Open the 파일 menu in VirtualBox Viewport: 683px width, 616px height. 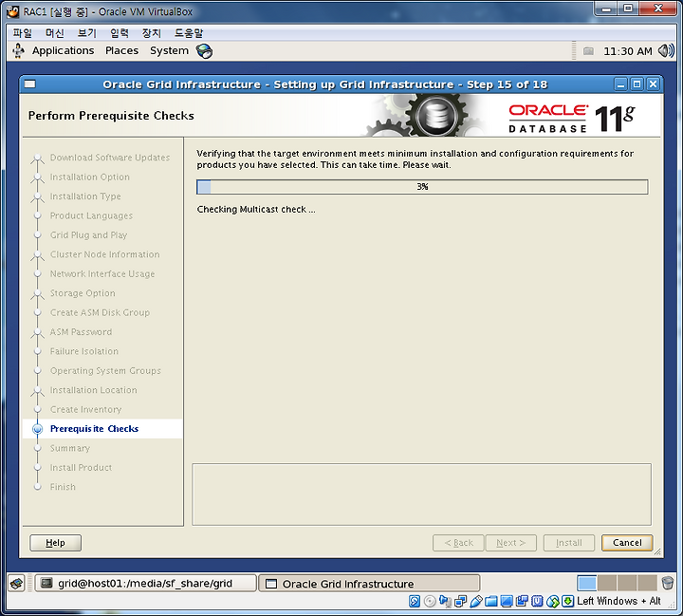[23, 33]
